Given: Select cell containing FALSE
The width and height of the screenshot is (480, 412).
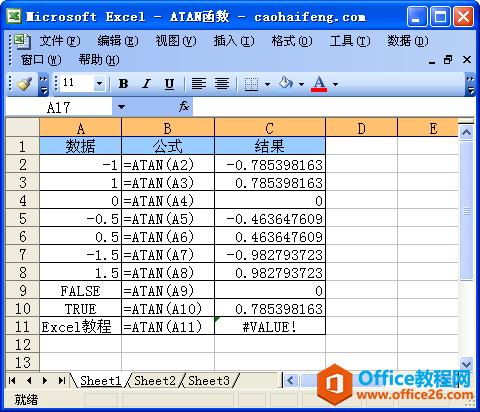Looking at the screenshot, I should tap(80, 290).
